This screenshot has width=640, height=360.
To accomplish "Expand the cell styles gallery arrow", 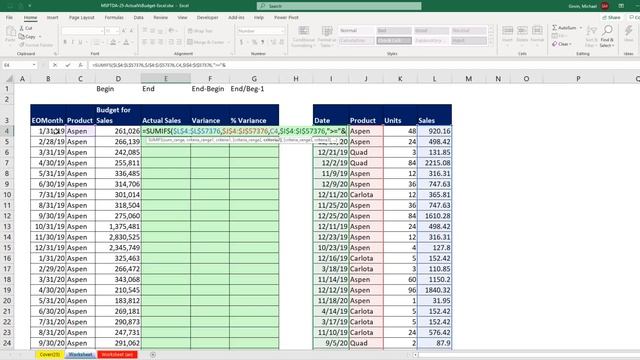I will (x=491, y=41).
